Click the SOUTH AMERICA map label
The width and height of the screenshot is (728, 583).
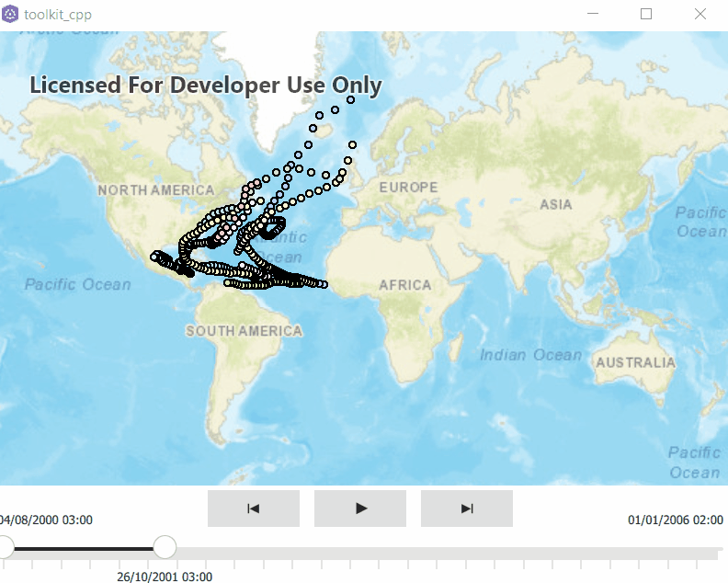point(244,330)
